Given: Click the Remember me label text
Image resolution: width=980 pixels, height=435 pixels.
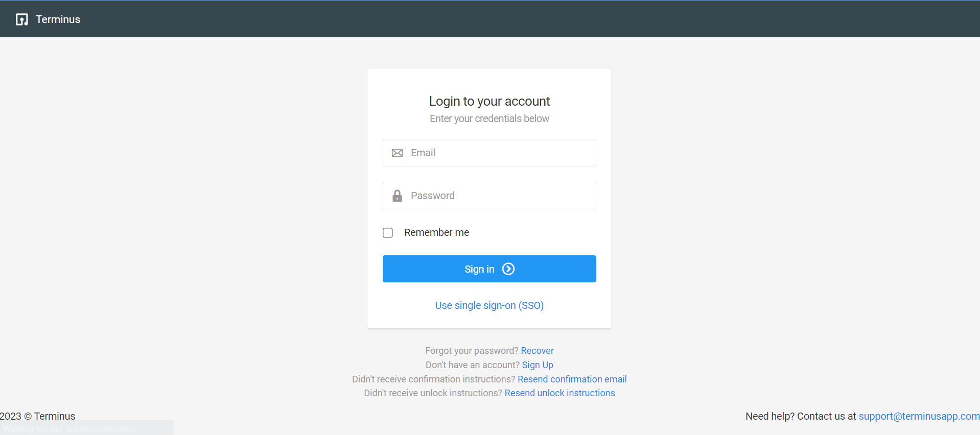Looking at the screenshot, I should tap(436, 232).
